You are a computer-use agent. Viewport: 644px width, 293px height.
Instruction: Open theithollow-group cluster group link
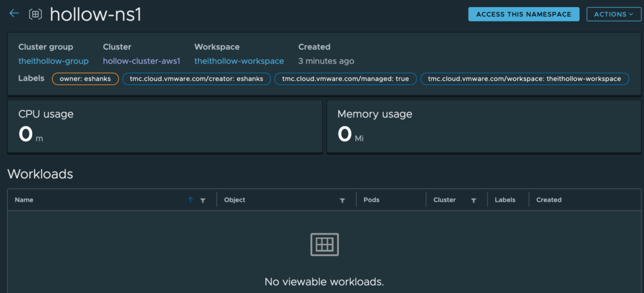pos(53,61)
